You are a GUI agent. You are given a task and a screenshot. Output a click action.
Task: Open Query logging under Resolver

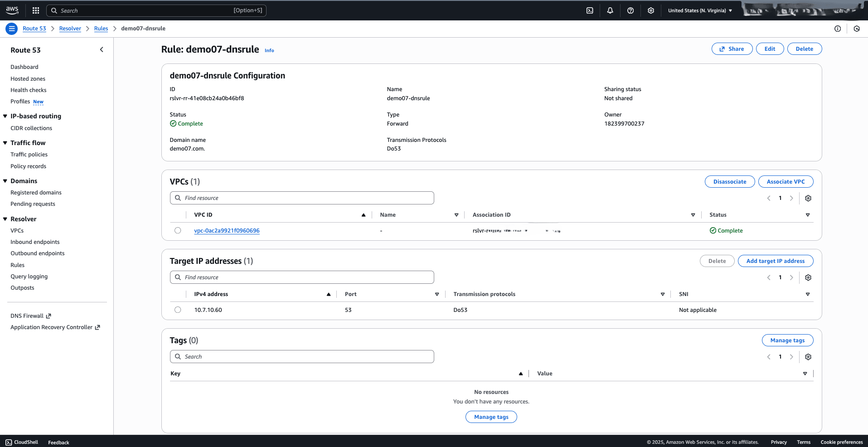pos(29,276)
